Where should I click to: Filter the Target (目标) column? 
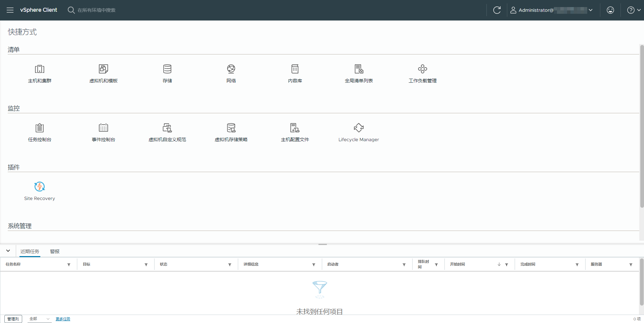(x=146, y=265)
